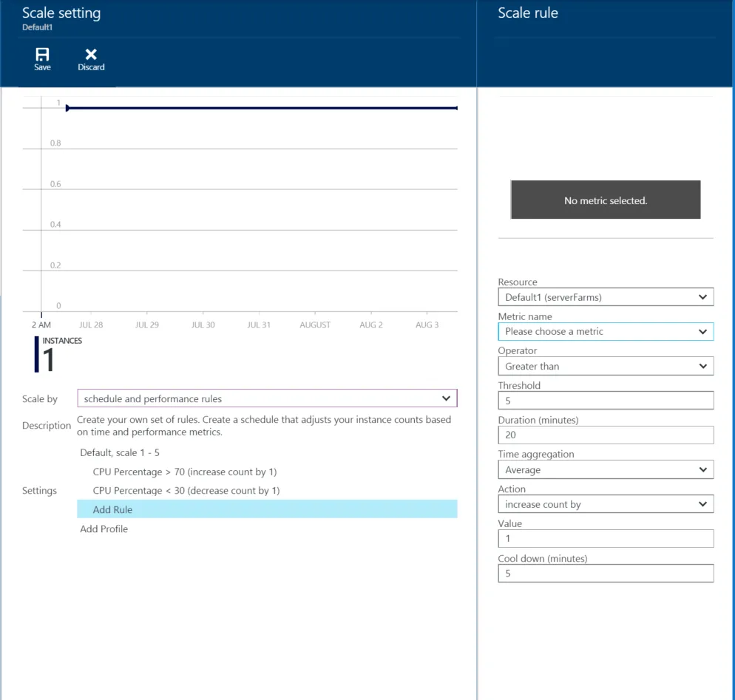Screen dimensions: 735x700
Task: Open the Action dropdown showing increase count by
Action: click(606, 504)
